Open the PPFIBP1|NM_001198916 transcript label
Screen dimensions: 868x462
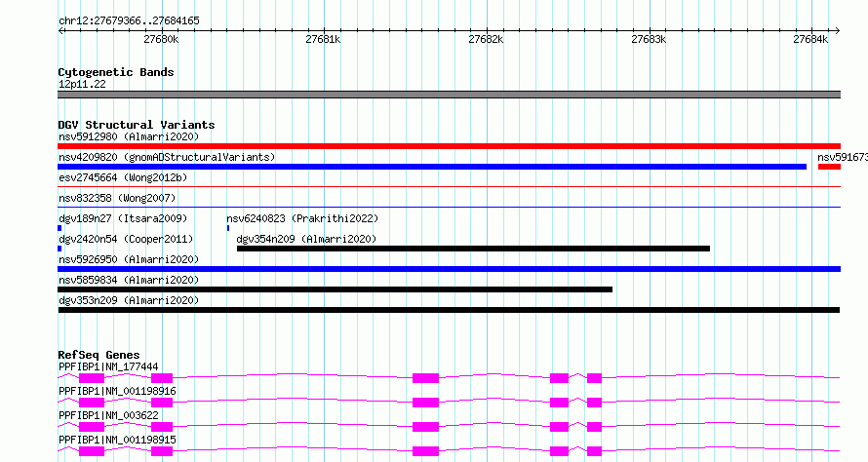117,391
